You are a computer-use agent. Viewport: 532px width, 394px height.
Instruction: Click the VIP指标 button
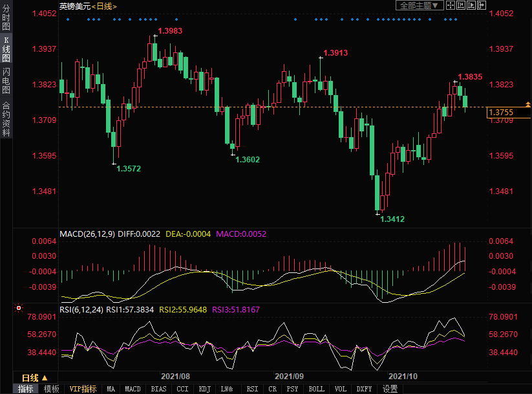83,389
